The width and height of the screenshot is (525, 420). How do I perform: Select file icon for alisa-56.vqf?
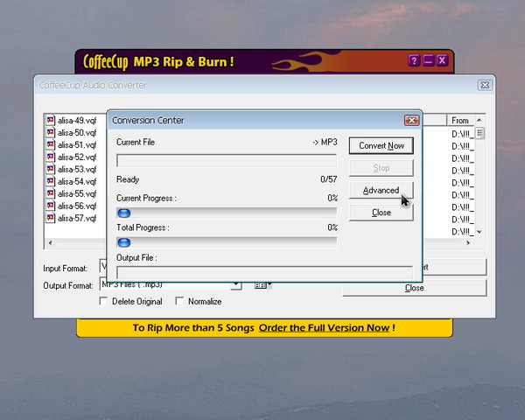(51, 206)
